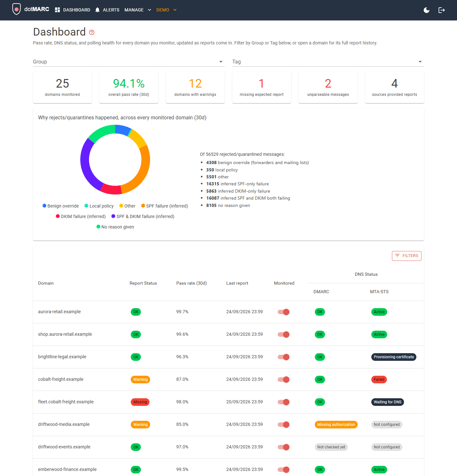The width and height of the screenshot is (457, 476).
Task: Open the Dashboard menu item
Action: point(76,10)
